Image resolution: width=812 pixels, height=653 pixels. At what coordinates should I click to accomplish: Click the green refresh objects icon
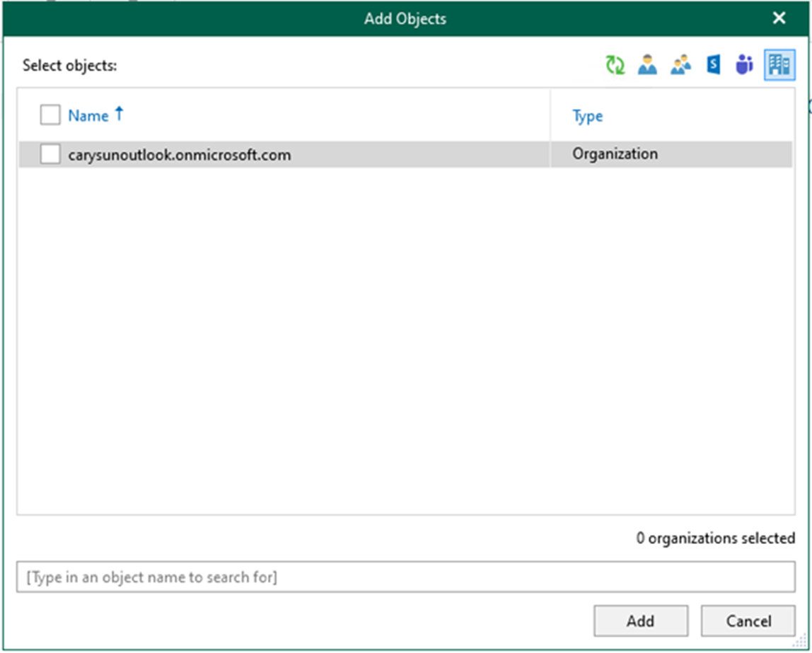(x=615, y=65)
